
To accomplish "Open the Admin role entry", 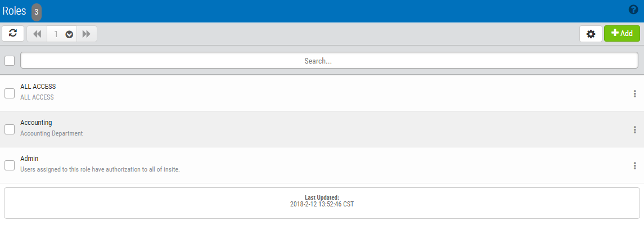I will (322, 165).
